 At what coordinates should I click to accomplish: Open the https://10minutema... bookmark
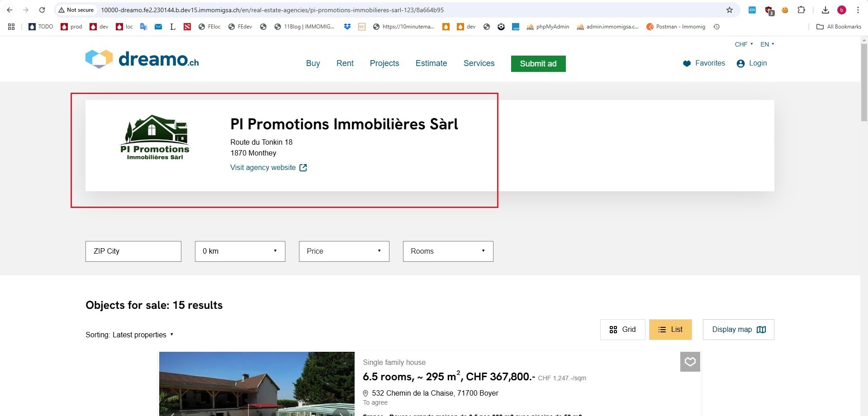coord(403,27)
